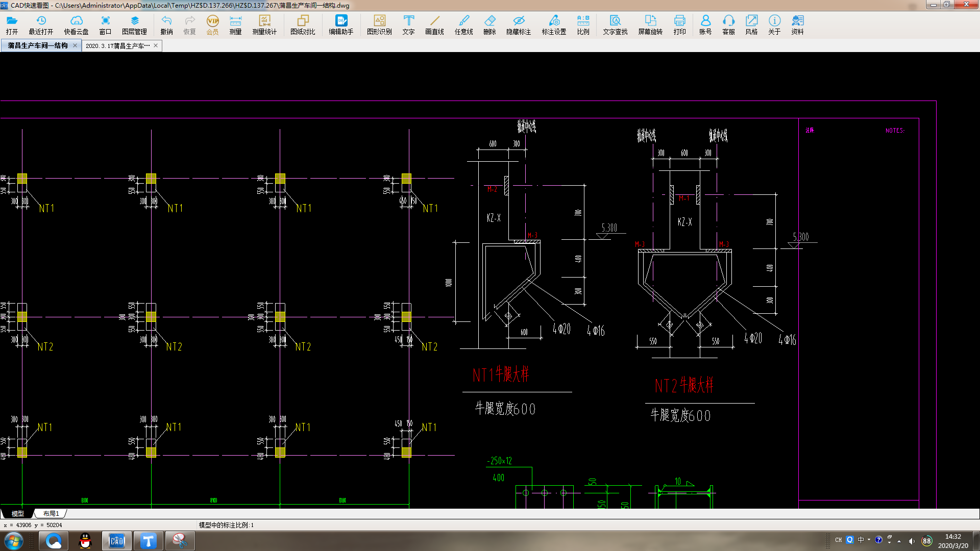Click CH input language indicator
Screen dimensions: 980x551
pos(838,540)
